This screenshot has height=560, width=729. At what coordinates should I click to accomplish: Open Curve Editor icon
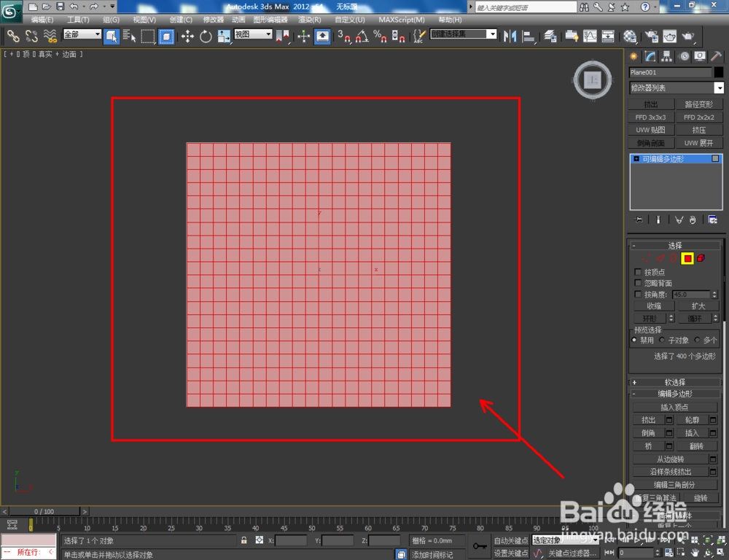pyautogui.click(x=590, y=36)
